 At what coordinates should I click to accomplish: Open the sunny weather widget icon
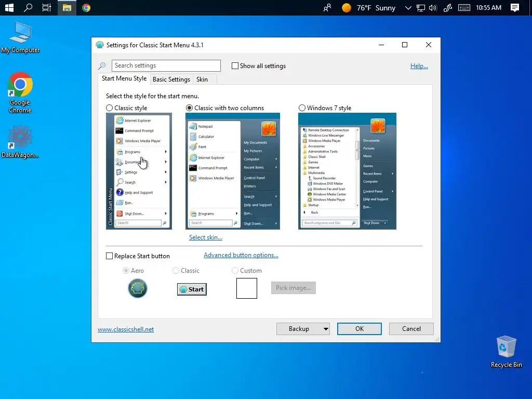[347, 7]
